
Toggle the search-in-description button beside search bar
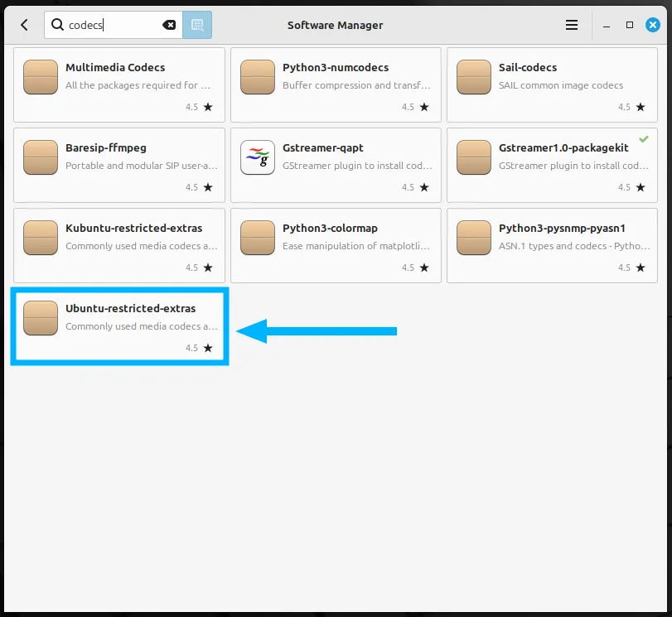coord(197,24)
